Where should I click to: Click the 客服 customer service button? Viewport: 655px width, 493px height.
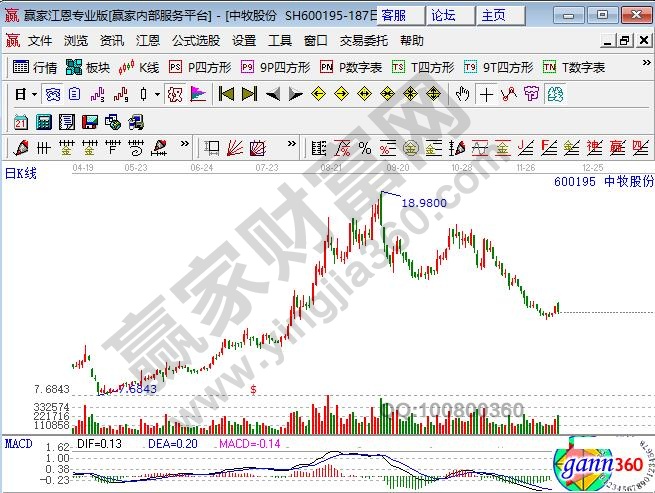click(x=394, y=15)
